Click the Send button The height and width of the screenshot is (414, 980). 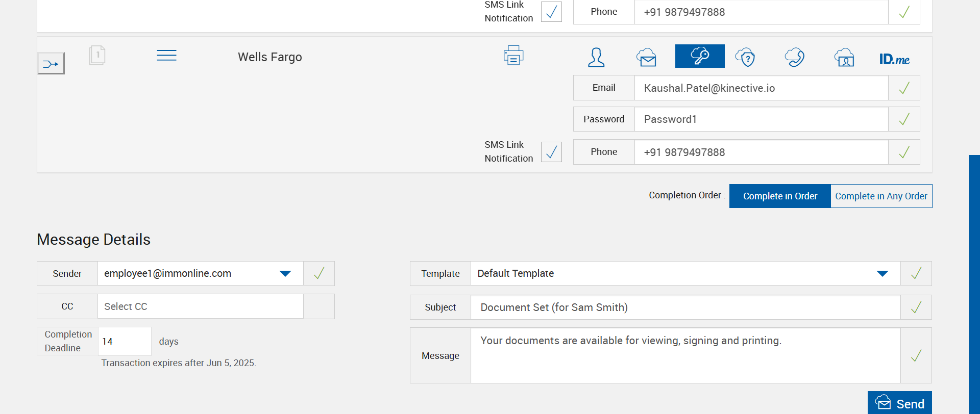point(899,403)
